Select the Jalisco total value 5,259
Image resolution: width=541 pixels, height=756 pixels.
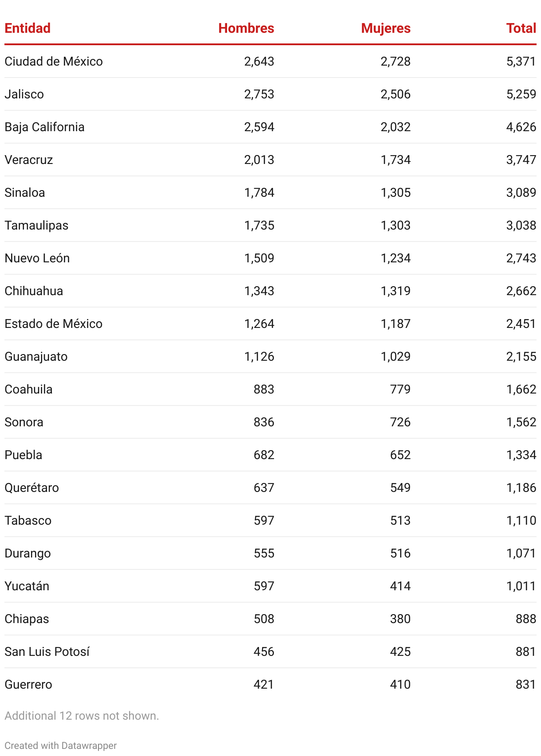[x=521, y=94]
